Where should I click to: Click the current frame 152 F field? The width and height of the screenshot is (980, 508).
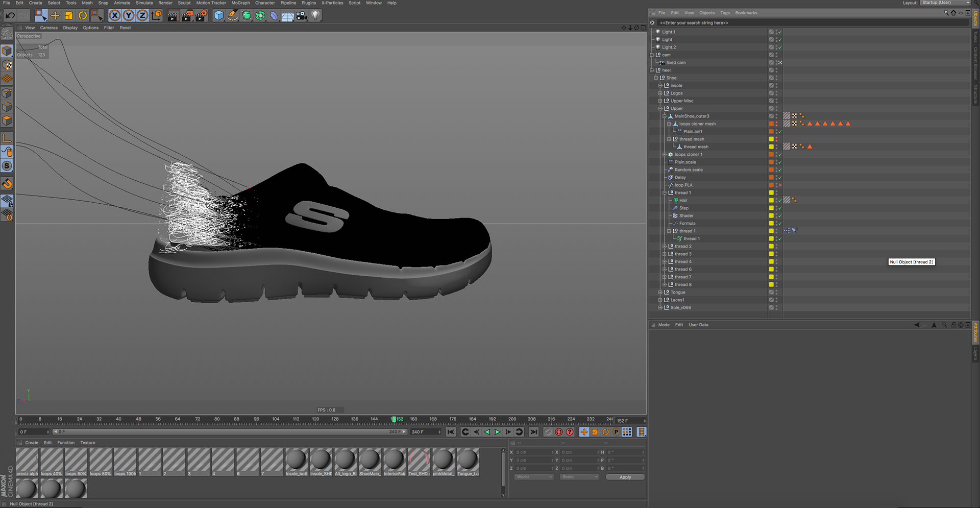[630, 421]
